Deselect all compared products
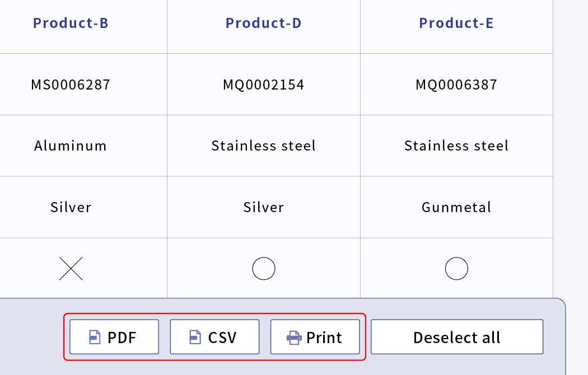The height and width of the screenshot is (375, 588). 457,337
